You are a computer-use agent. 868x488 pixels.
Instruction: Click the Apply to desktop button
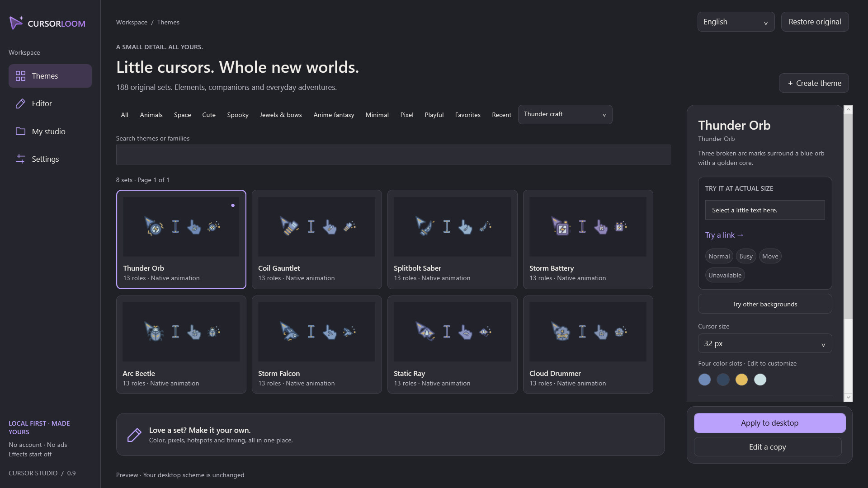pyautogui.click(x=769, y=423)
